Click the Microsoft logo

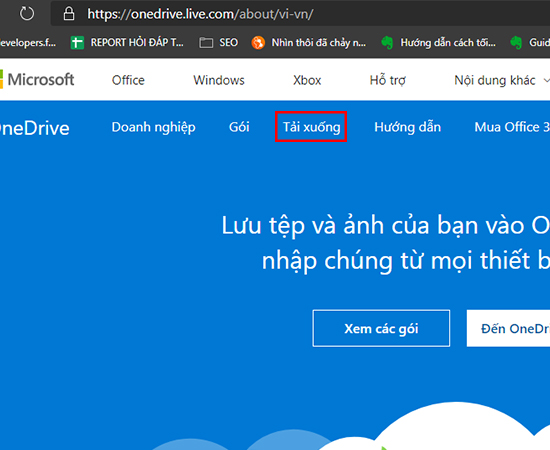point(37,80)
